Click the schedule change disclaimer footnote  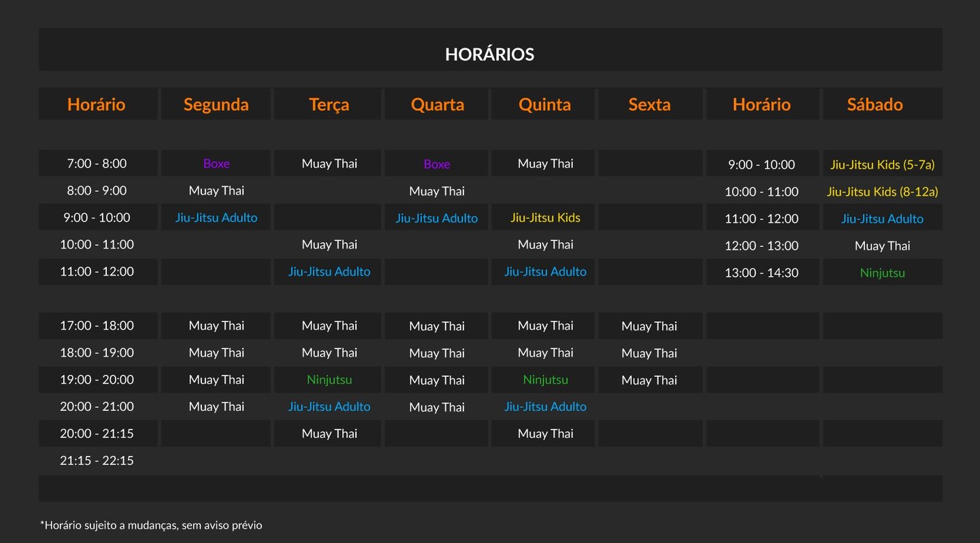coord(151,525)
